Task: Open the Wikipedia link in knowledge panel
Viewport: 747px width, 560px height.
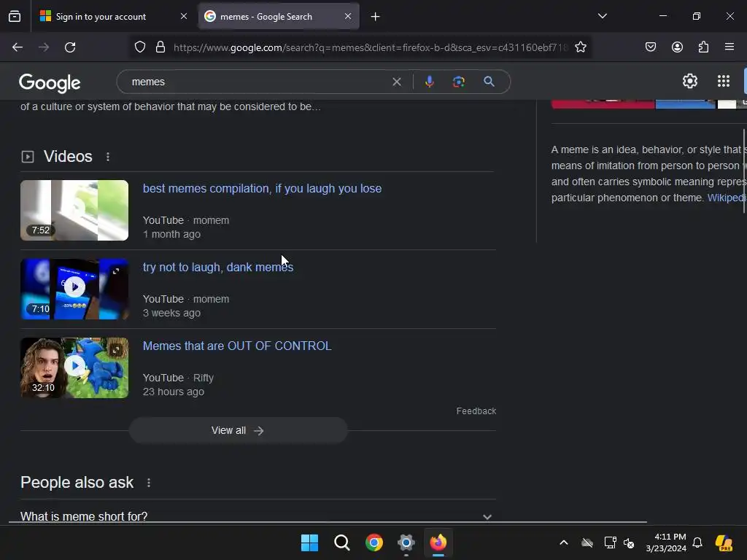Action: 727,198
